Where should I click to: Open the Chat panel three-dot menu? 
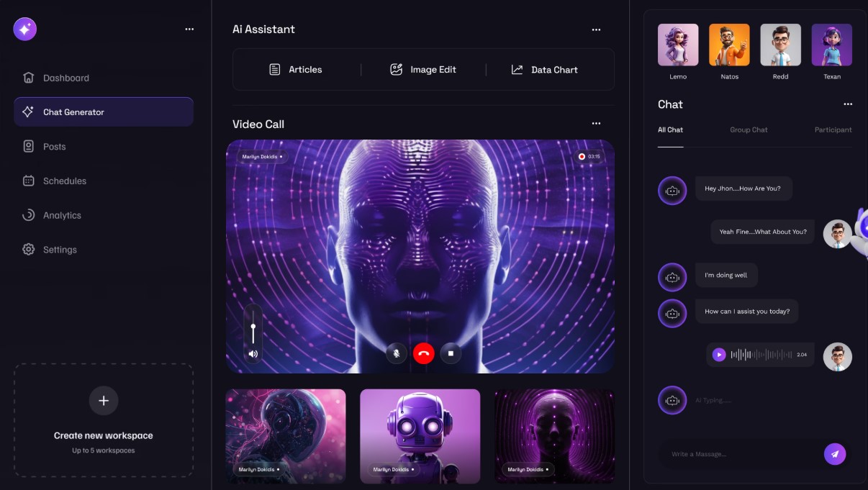coord(847,104)
